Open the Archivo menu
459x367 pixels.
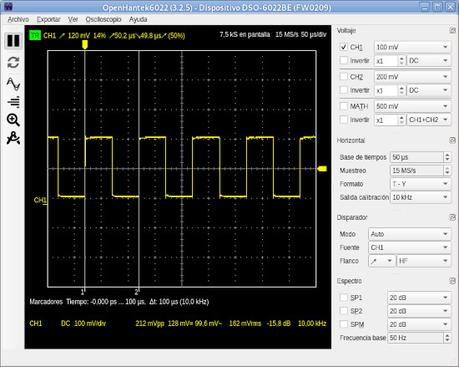pos(18,19)
